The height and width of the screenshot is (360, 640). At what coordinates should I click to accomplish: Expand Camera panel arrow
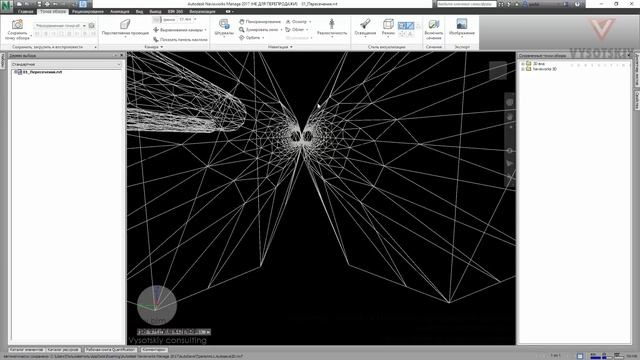tap(161, 47)
